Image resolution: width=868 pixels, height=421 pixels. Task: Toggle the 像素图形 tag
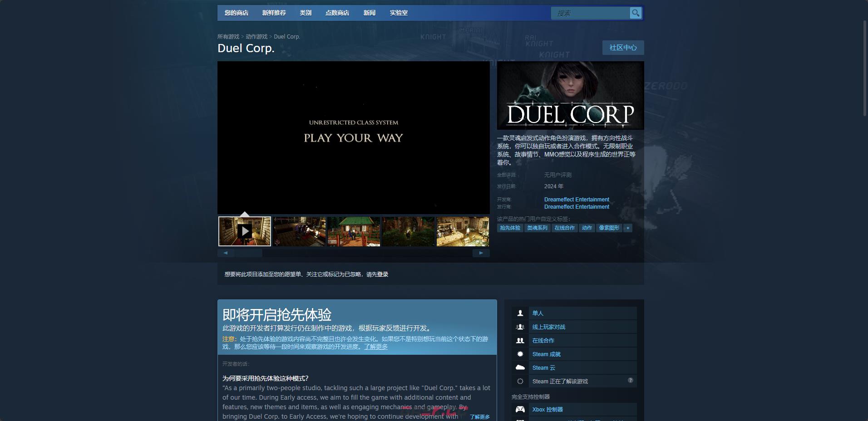tap(610, 228)
